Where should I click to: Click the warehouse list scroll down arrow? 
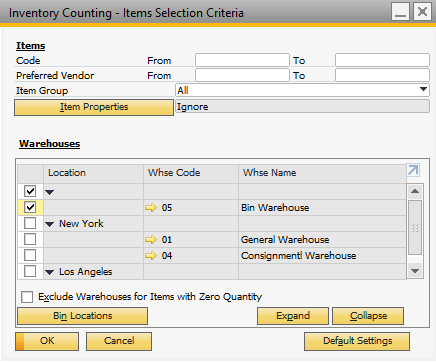415,271
